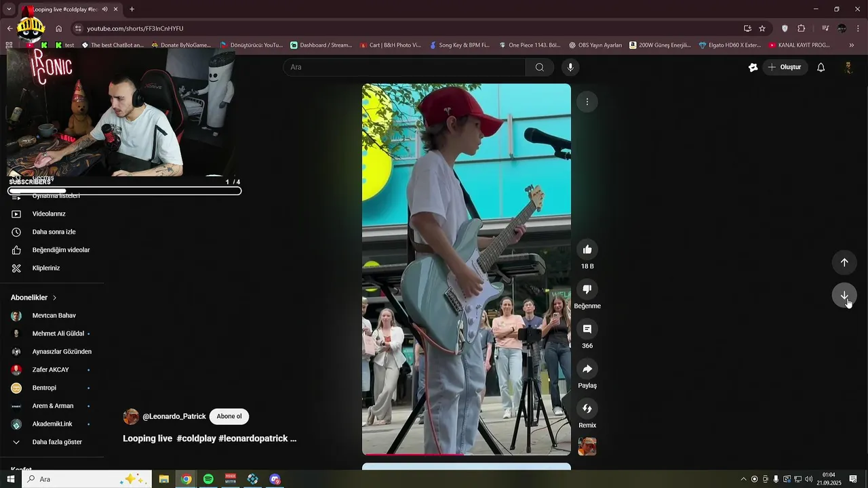The image size is (868, 488).
Task: Open AkademikLink subscription channel
Action: (52, 424)
